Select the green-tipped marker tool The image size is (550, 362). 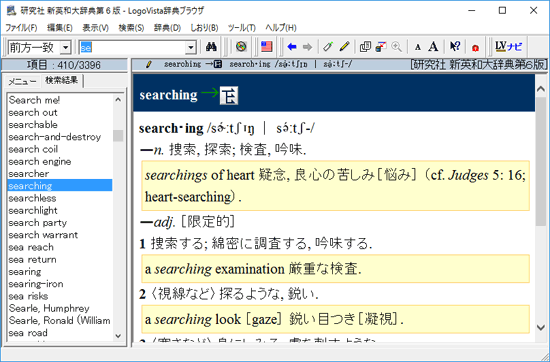328,47
